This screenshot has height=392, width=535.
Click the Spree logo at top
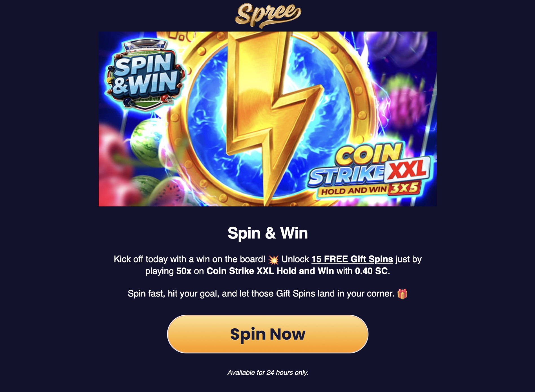tap(268, 15)
